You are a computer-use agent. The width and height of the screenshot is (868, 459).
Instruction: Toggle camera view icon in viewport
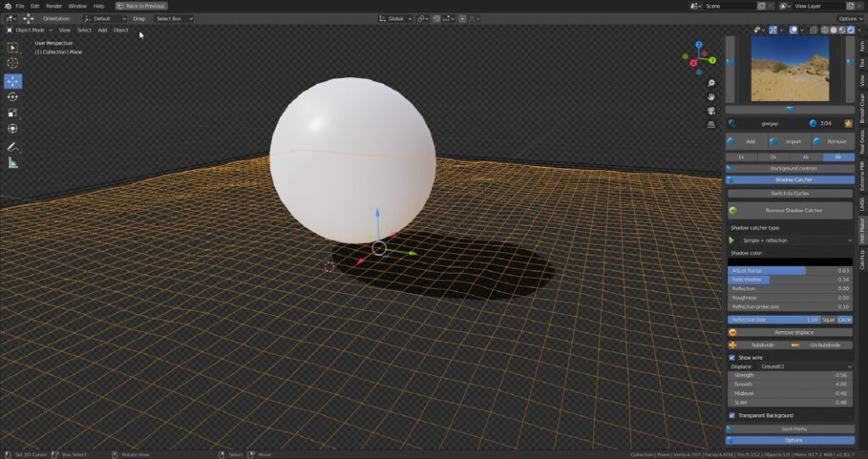[x=711, y=111]
